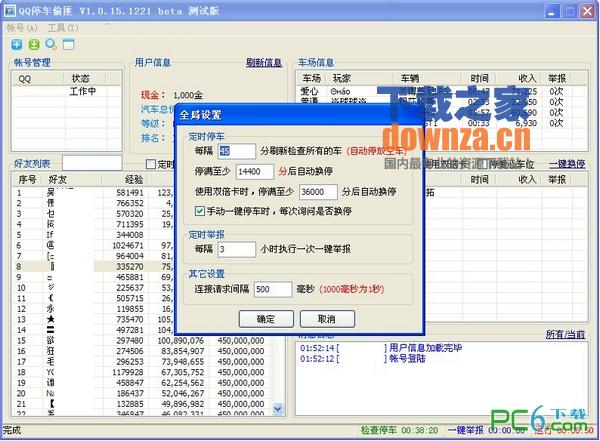This screenshot has height=441, width=600.
Task: Click the 车辆 column header in 车场信息
Action: (x=427, y=78)
